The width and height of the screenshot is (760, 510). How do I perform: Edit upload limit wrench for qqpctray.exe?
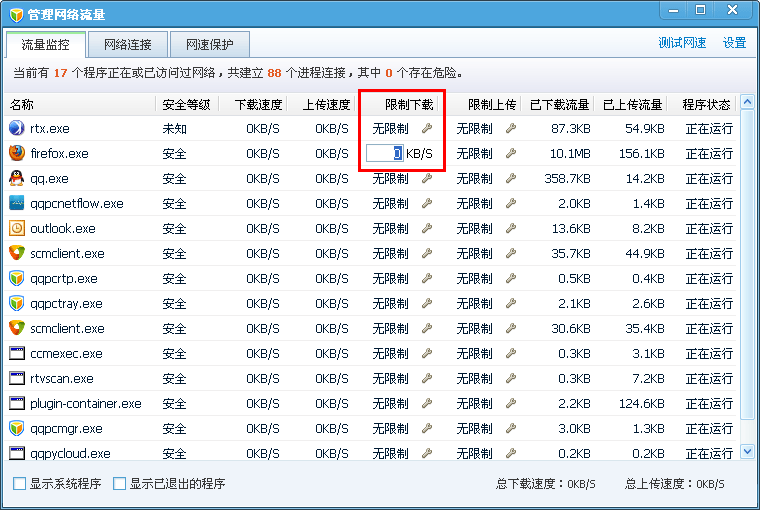[511, 303]
